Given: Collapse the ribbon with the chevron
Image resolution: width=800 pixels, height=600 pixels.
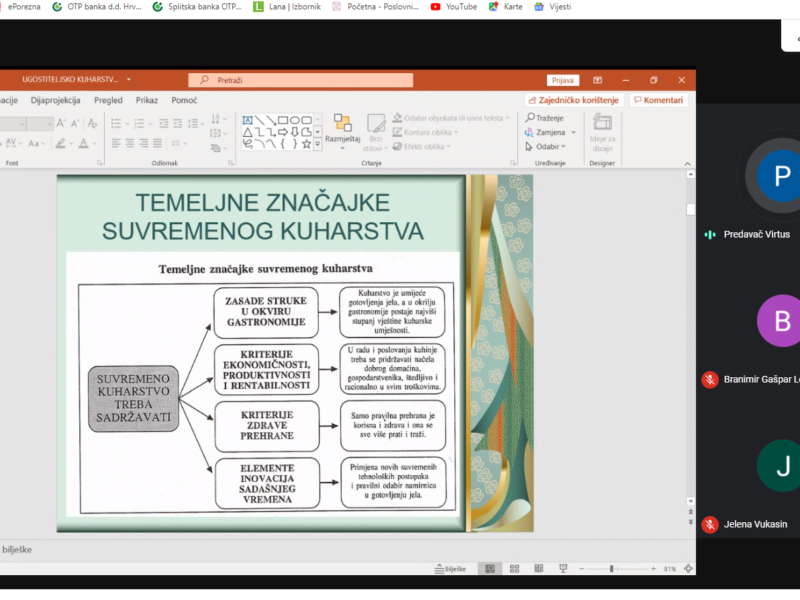Looking at the screenshot, I should tap(687, 164).
